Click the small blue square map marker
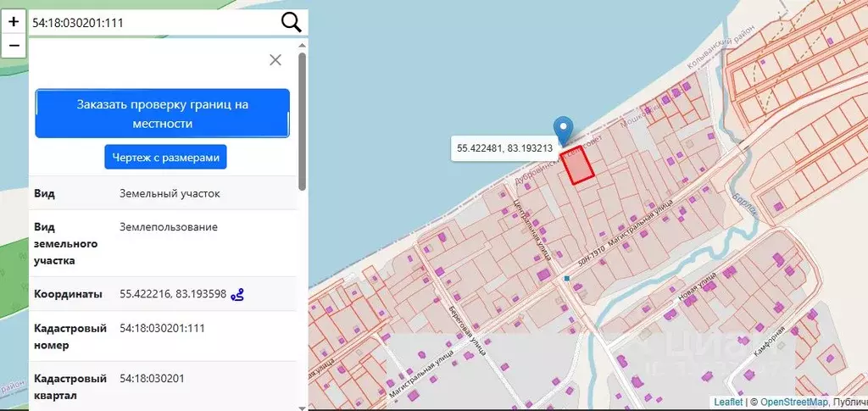 pyautogui.click(x=566, y=277)
